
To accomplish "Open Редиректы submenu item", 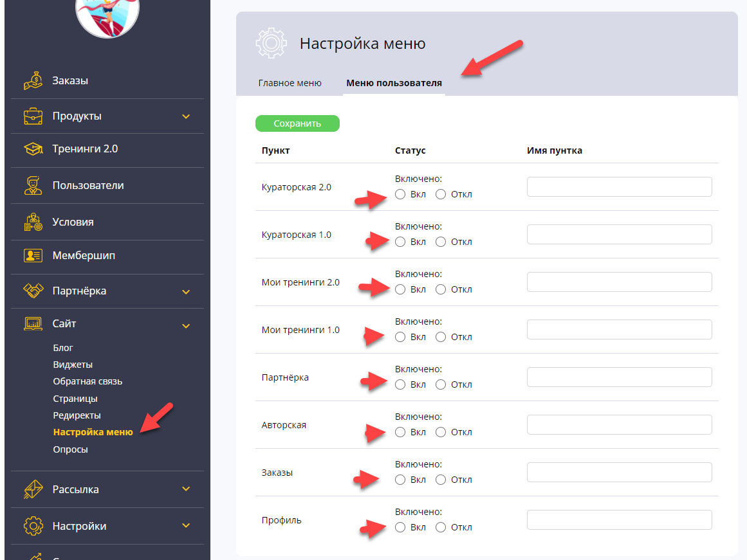I will pos(77,415).
